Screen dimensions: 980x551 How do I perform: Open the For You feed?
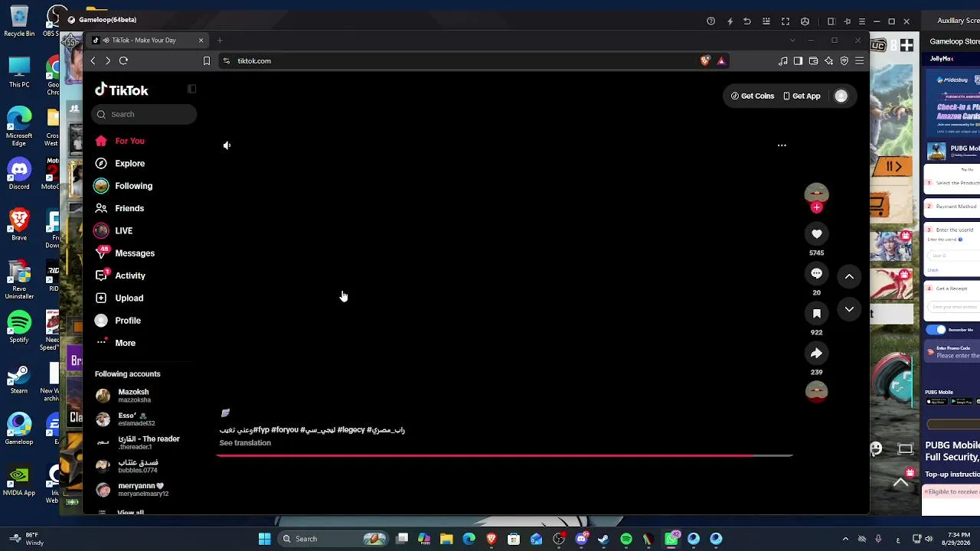120,141
